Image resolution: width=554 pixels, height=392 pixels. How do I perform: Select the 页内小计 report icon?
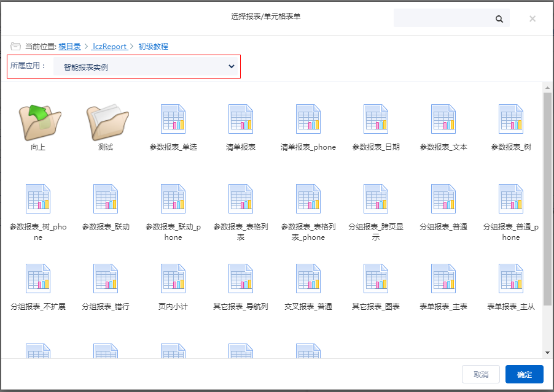coord(173,279)
